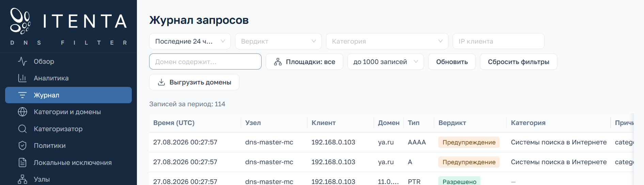This screenshot has height=185, width=644.
Task: Click the download icon in Выгрузить домены
Action: 161,82
